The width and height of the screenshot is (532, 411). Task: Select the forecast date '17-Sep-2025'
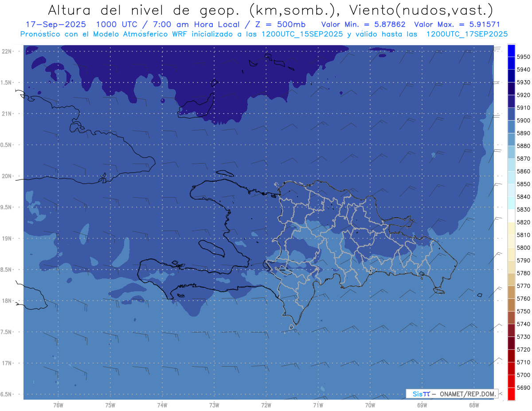(55, 24)
